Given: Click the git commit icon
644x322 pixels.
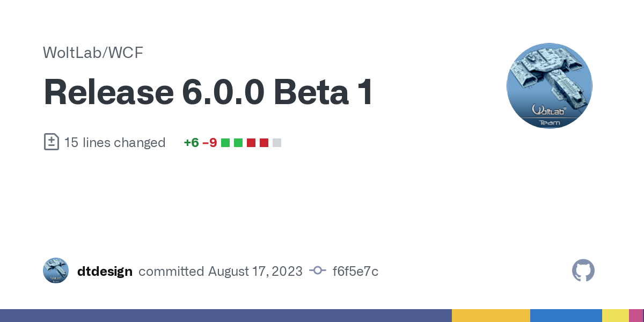Looking at the screenshot, I should pos(318,271).
